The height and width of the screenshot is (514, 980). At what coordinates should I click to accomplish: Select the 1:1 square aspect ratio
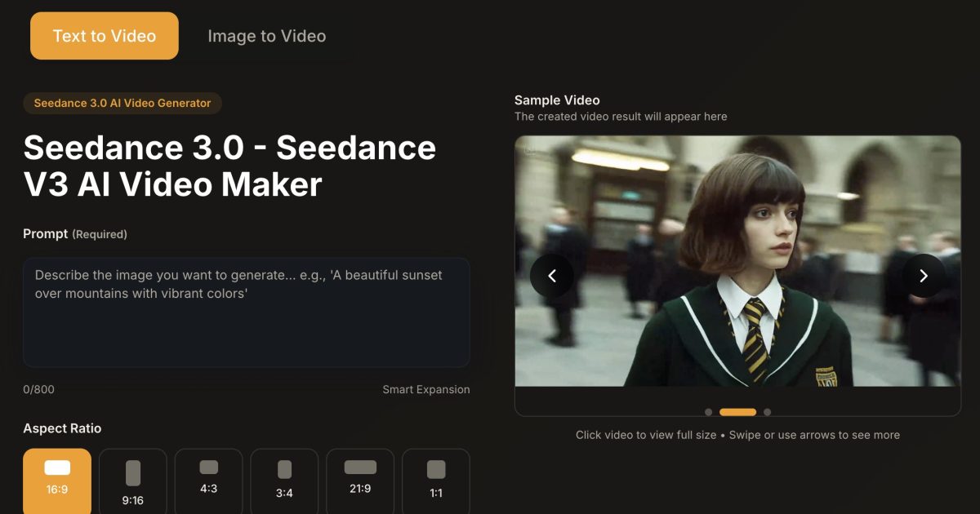pos(436,481)
